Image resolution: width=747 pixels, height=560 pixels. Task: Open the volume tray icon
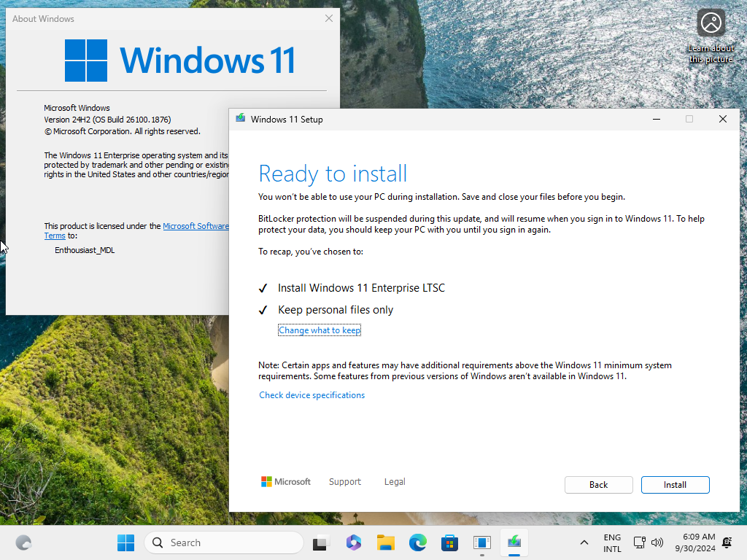657,542
